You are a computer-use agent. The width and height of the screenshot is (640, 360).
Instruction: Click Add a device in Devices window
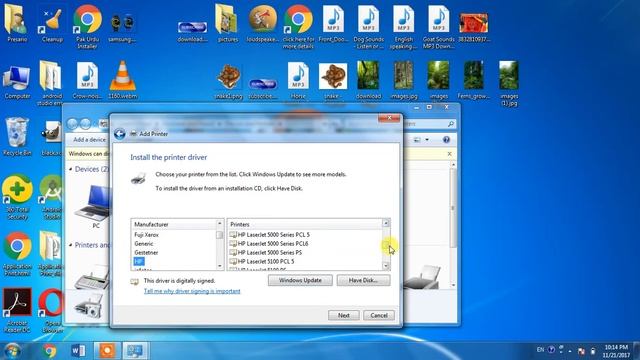click(89, 140)
